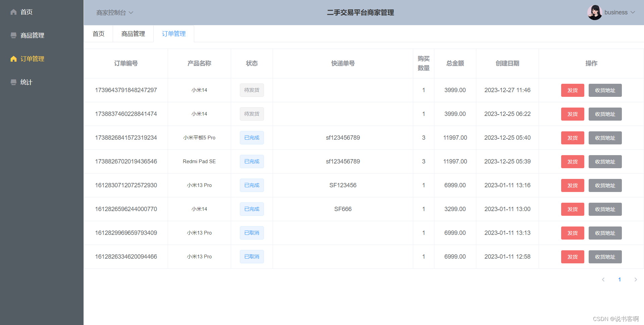Click the 订单管理 sidebar house icon
Viewport: 644px width, 325px height.
(x=13, y=59)
